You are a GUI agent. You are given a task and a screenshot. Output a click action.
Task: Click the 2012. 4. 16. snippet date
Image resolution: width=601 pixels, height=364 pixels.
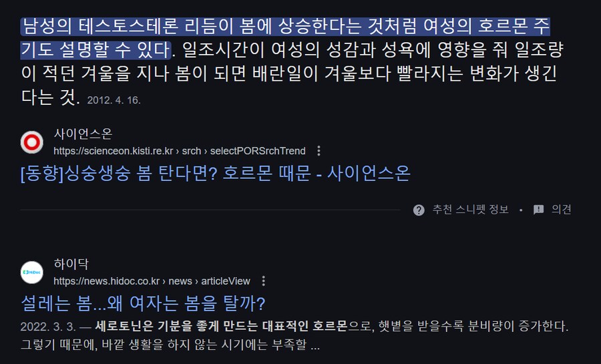[114, 100]
